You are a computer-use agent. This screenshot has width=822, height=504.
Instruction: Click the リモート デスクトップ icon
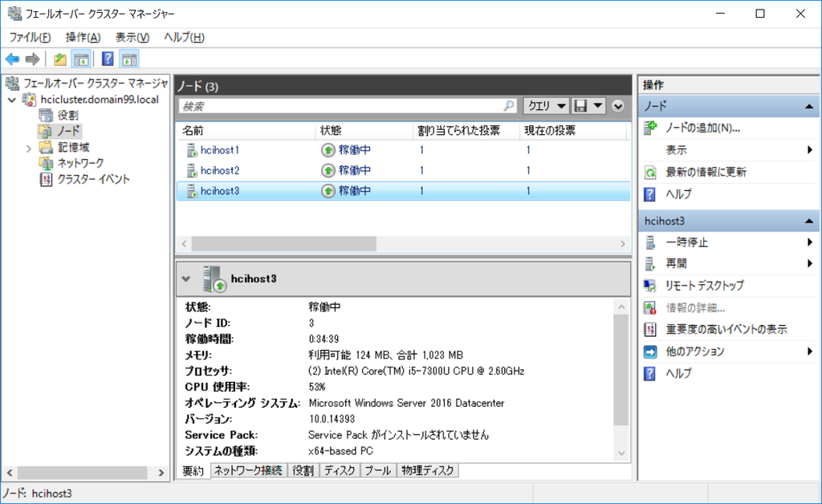pos(650,286)
